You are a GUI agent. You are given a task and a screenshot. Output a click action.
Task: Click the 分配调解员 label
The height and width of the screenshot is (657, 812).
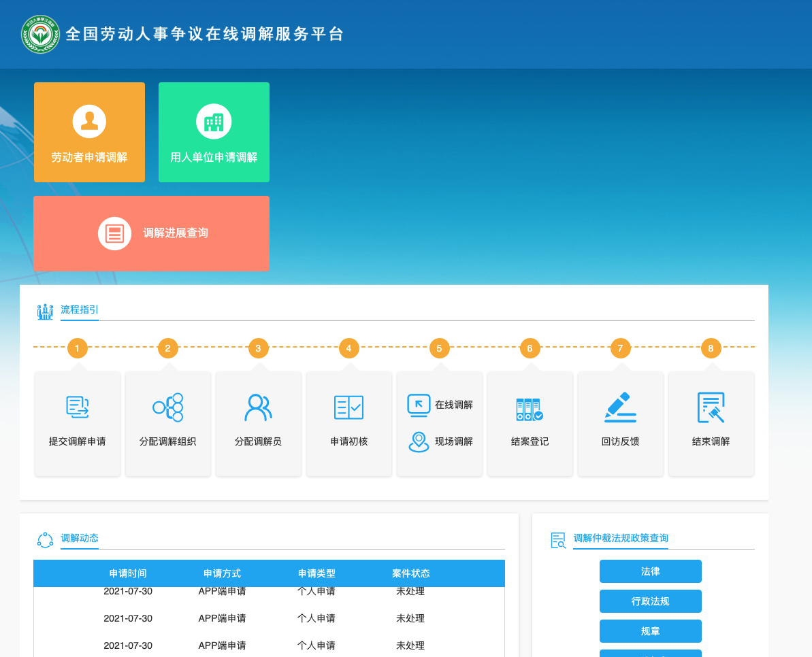pos(258,442)
